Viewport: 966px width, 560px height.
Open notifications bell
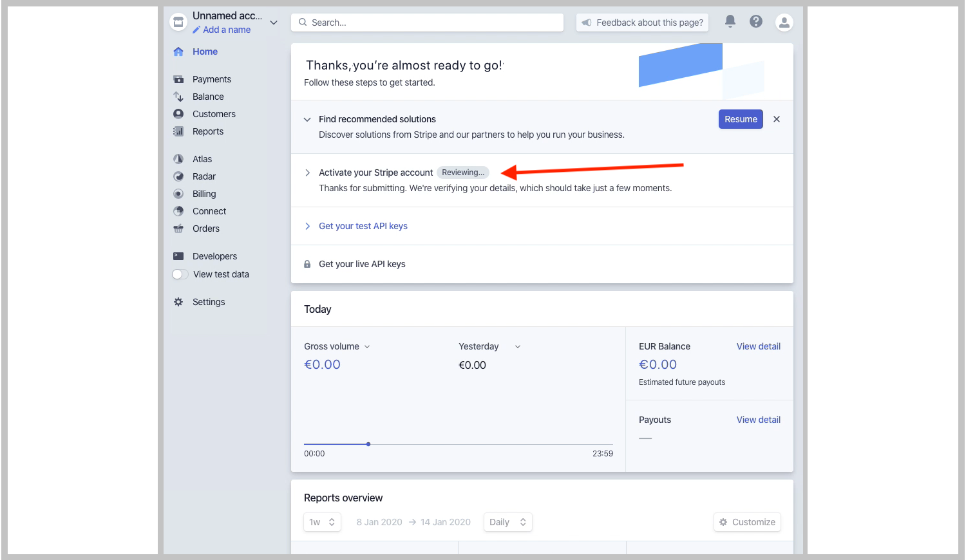[730, 21]
